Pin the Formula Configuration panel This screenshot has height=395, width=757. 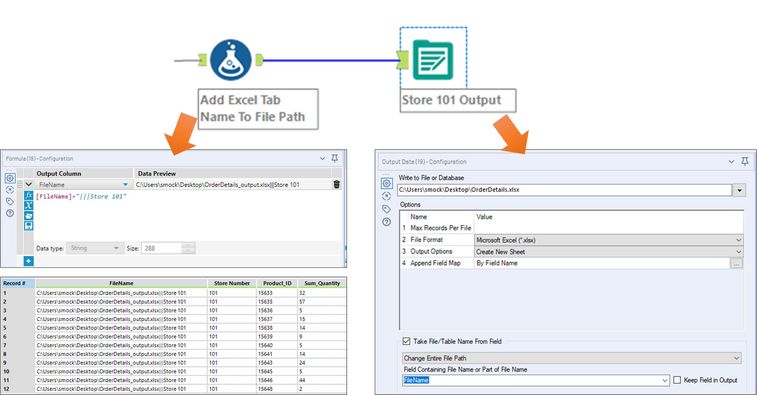click(x=335, y=158)
